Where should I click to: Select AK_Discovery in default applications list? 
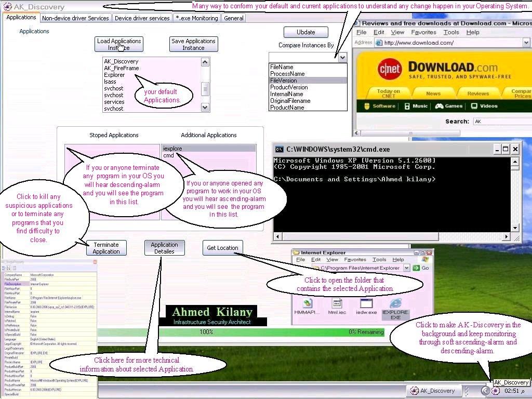[x=121, y=61]
